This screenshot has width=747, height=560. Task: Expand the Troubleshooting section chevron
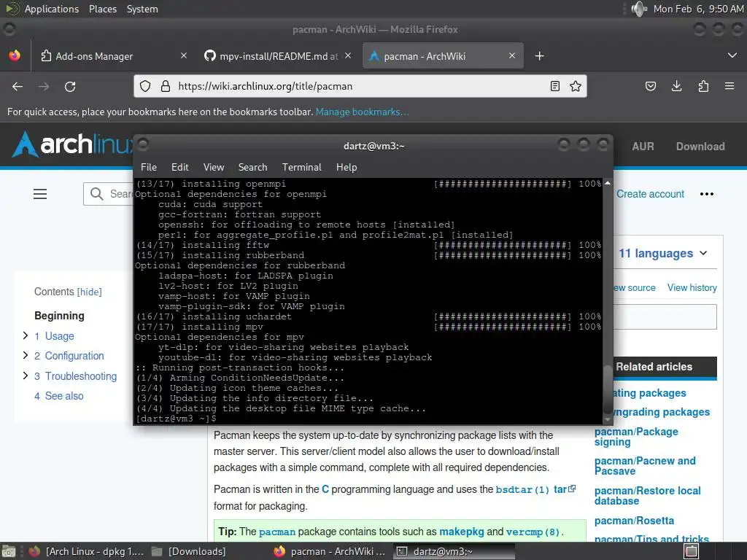click(x=26, y=376)
